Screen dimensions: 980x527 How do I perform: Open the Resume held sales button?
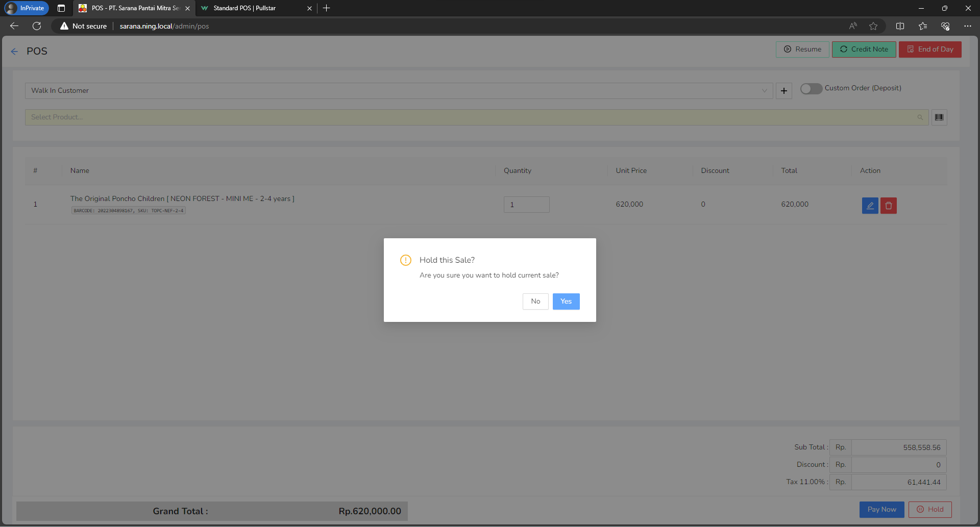click(x=802, y=49)
